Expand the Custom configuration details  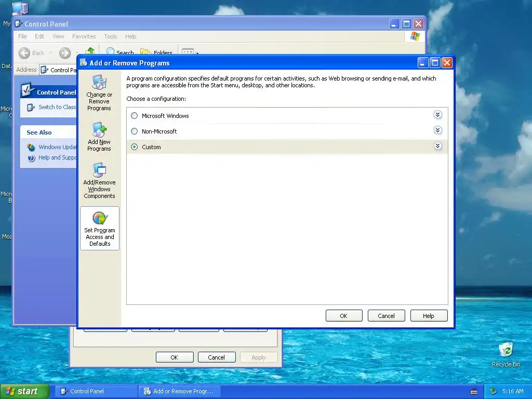[x=437, y=146]
